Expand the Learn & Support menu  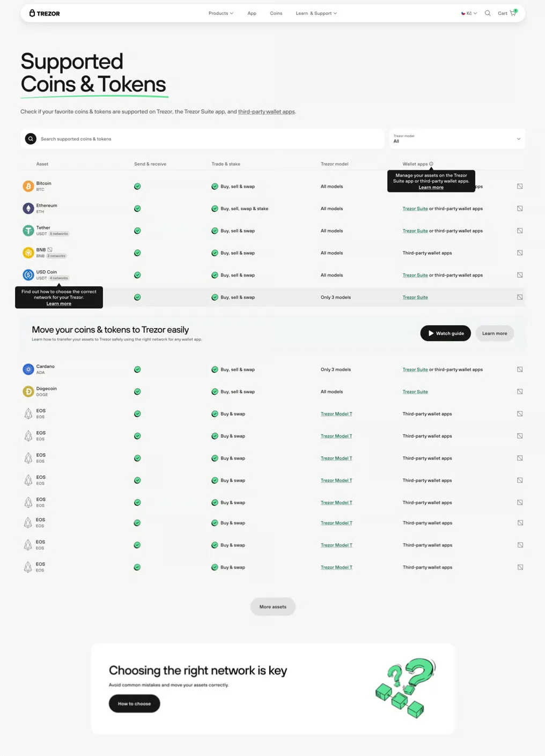pos(316,13)
